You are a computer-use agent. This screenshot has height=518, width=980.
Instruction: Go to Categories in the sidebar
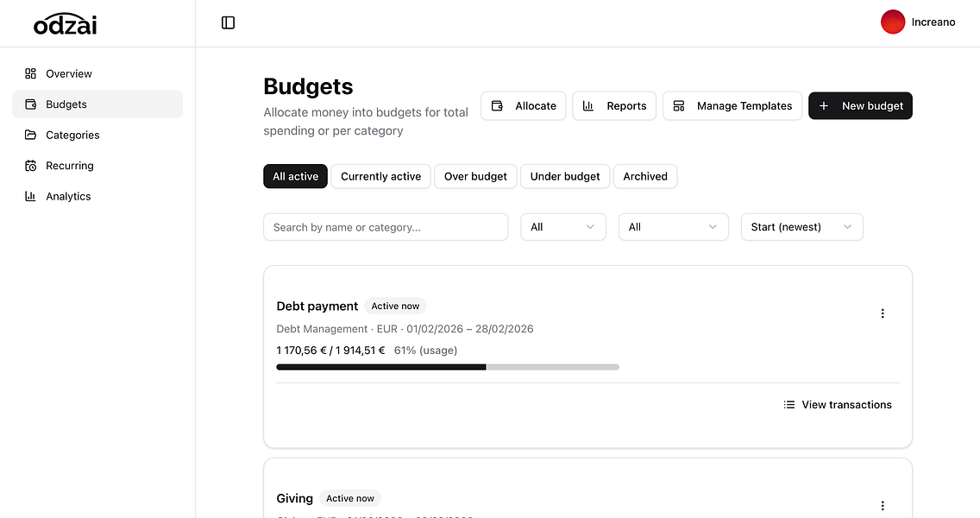tap(97, 136)
